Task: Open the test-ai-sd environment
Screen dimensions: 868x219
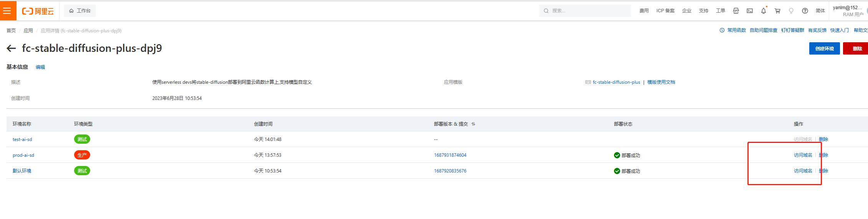Action: (x=22, y=139)
